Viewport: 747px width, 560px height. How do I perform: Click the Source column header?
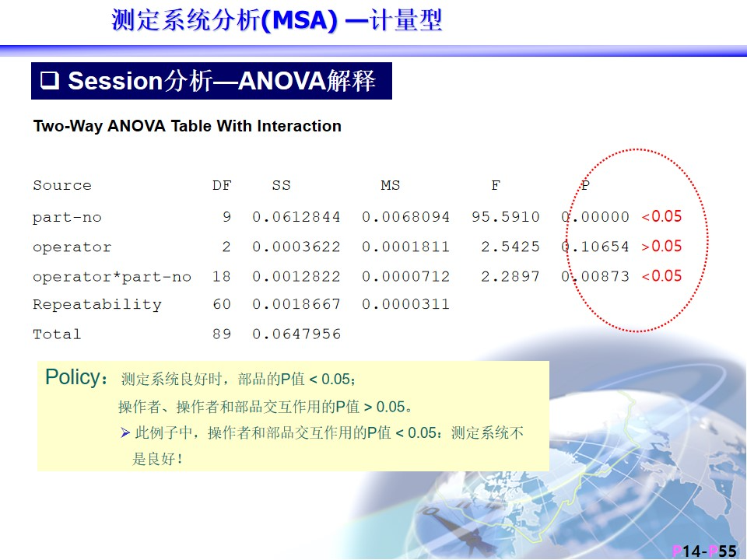[x=62, y=185]
